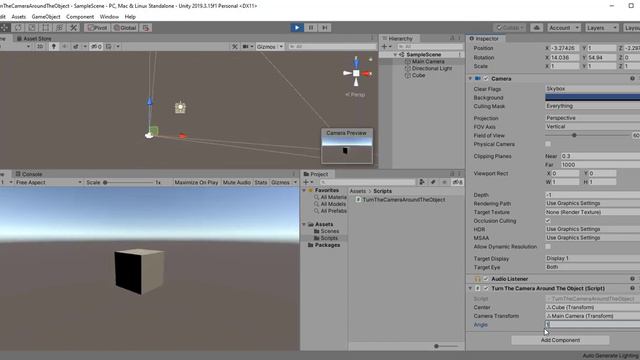Switch to the Console tab
The width and height of the screenshot is (640, 360).
(x=29, y=174)
